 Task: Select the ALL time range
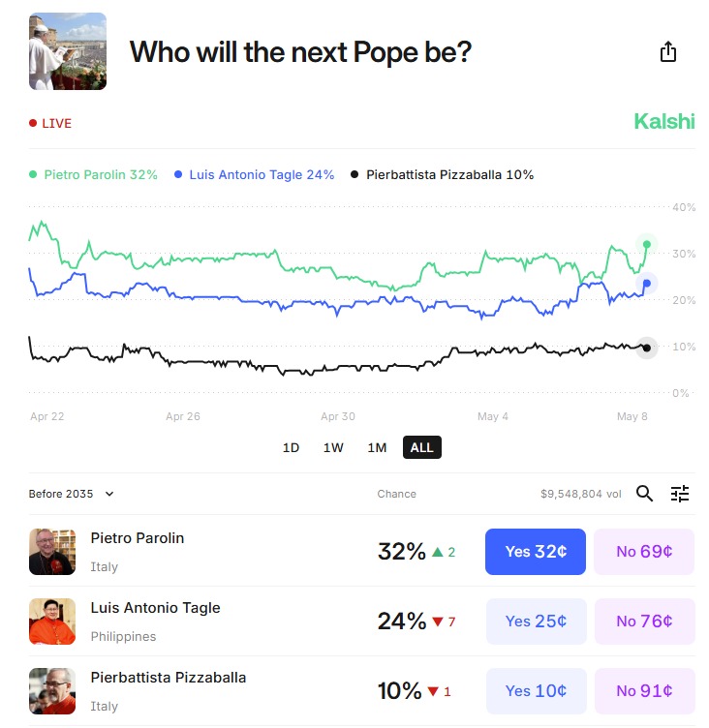pos(422,447)
